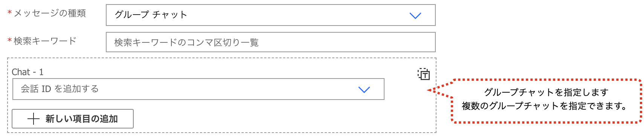The width and height of the screenshot is (644, 136).
Task: Click the グループ チャット value text
Action: click(x=151, y=15)
